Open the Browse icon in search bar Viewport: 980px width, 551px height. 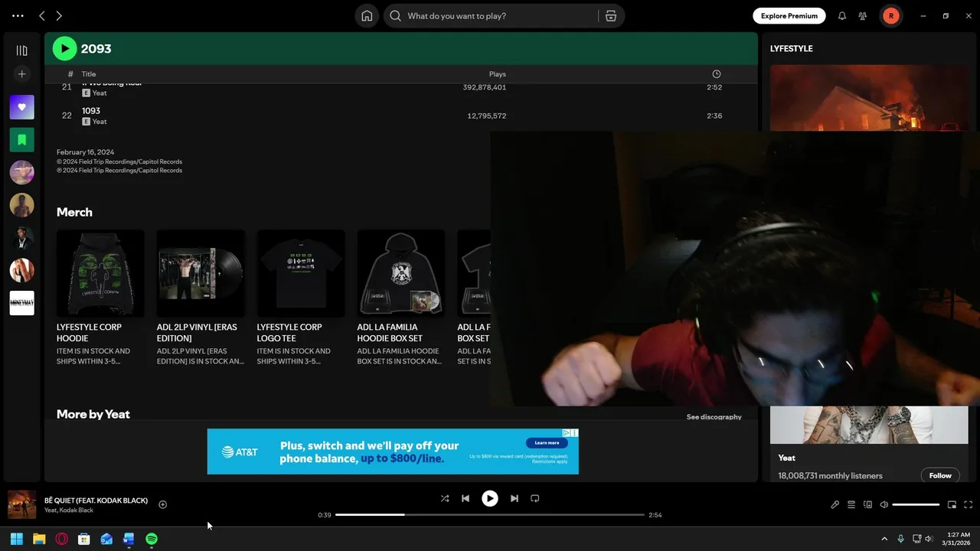pos(610,16)
